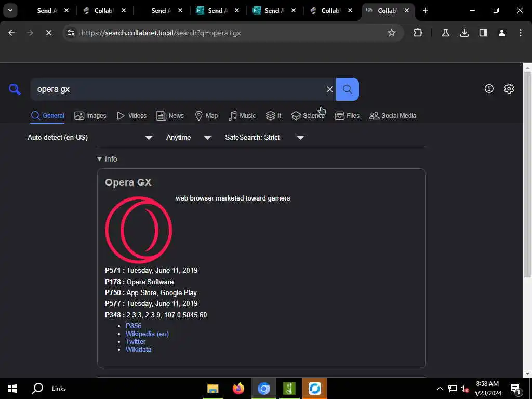Open the muted volume tray icon
The height and width of the screenshot is (399, 532).
pos(464,389)
